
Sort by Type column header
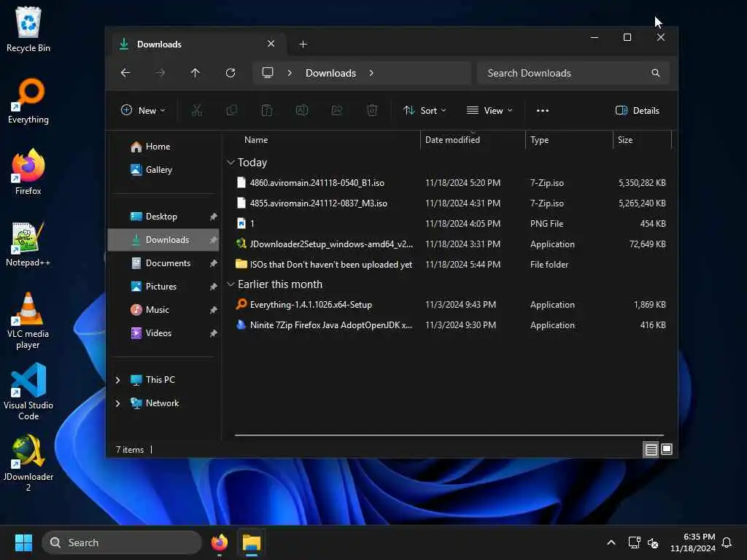pyautogui.click(x=569, y=140)
